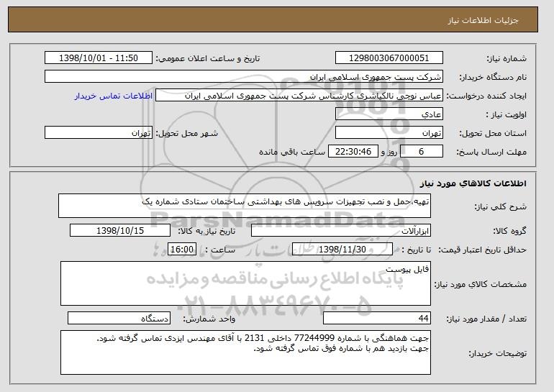Viewport: 554px width, 392px height.
Task: Click the need date field 1398/10/15
Action: point(120,231)
